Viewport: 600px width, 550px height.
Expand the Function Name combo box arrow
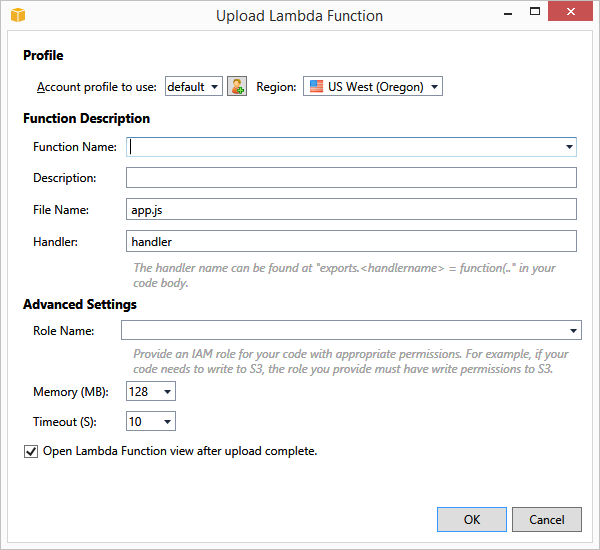(569, 147)
